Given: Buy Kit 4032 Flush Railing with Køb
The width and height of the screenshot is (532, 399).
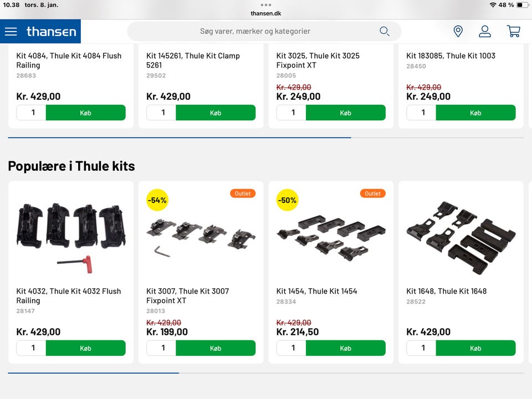Looking at the screenshot, I should [85, 348].
